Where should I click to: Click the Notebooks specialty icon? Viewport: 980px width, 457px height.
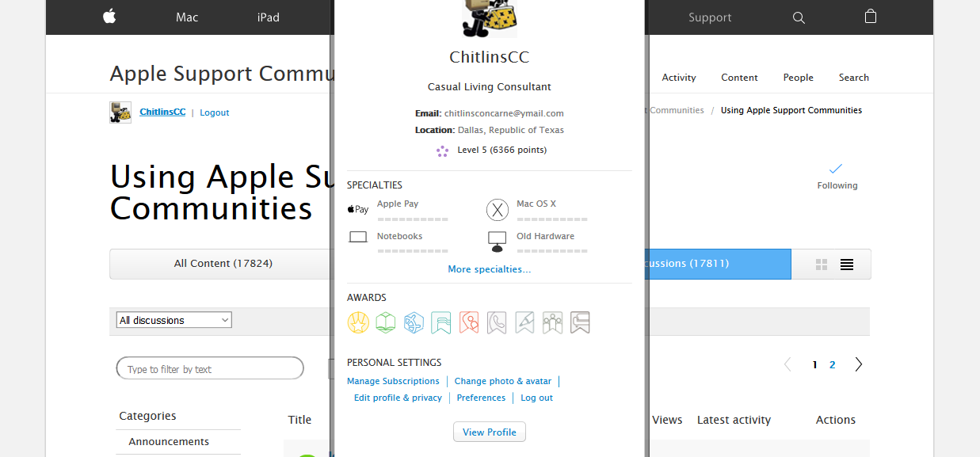coord(357,236)
